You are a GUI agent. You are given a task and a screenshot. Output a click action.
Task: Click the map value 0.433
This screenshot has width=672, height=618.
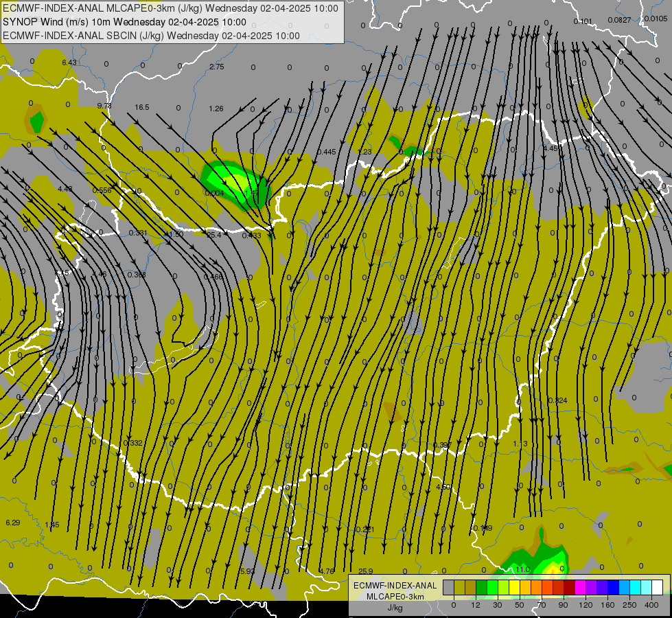[x=252, y=236]
